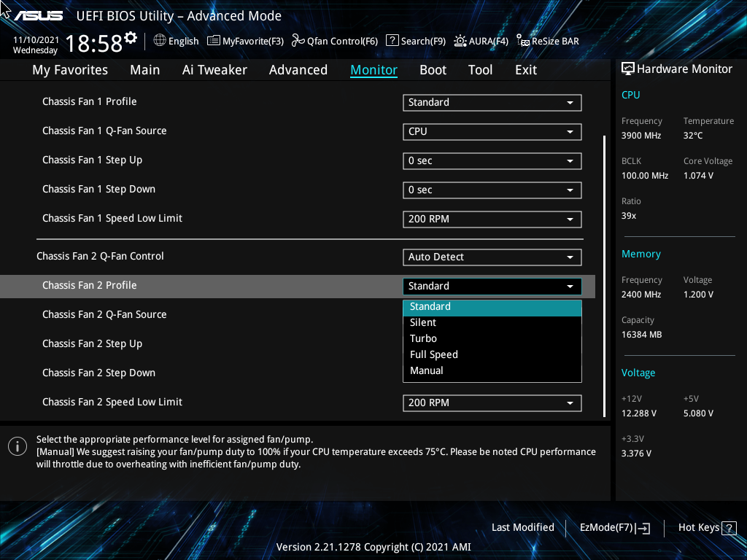The image size is (747, 560).
Task: Select Silent fan profile option
Action: pyautogui.click(x=492, y=323)
